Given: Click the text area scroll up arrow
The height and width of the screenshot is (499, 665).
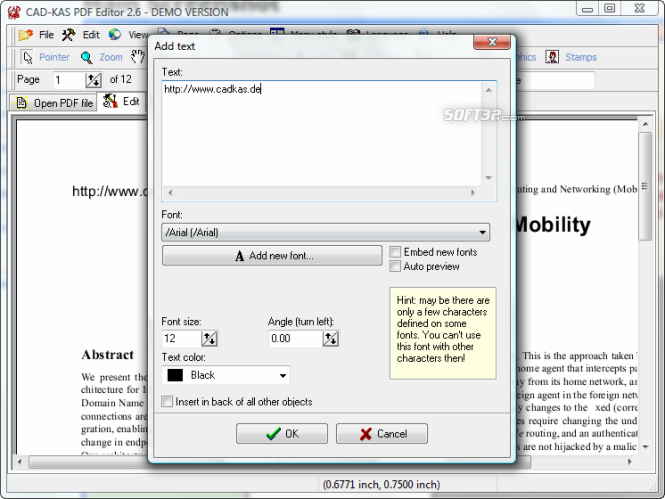Looking at the screenshot, I should (x=489, y=90).
